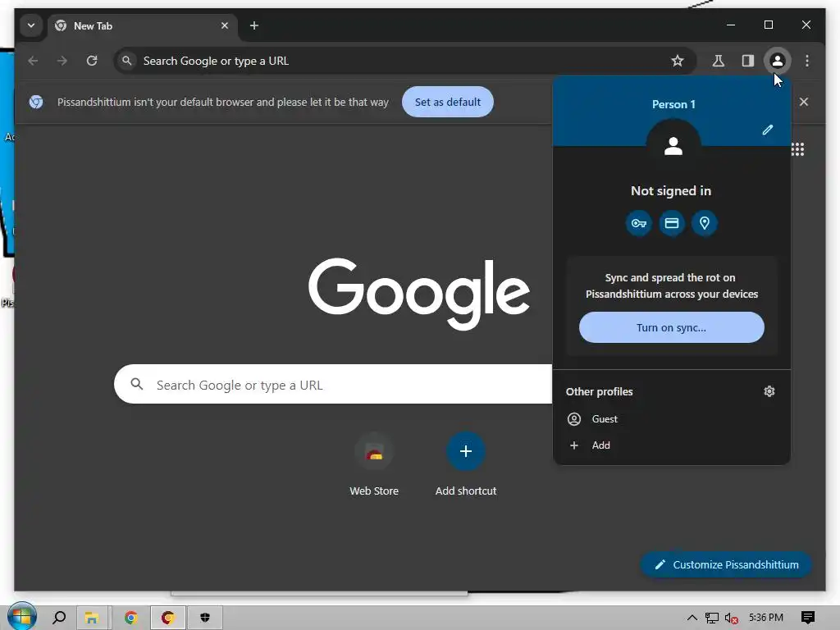
Task: Click the Google search box on page
Action: [333, 384]
